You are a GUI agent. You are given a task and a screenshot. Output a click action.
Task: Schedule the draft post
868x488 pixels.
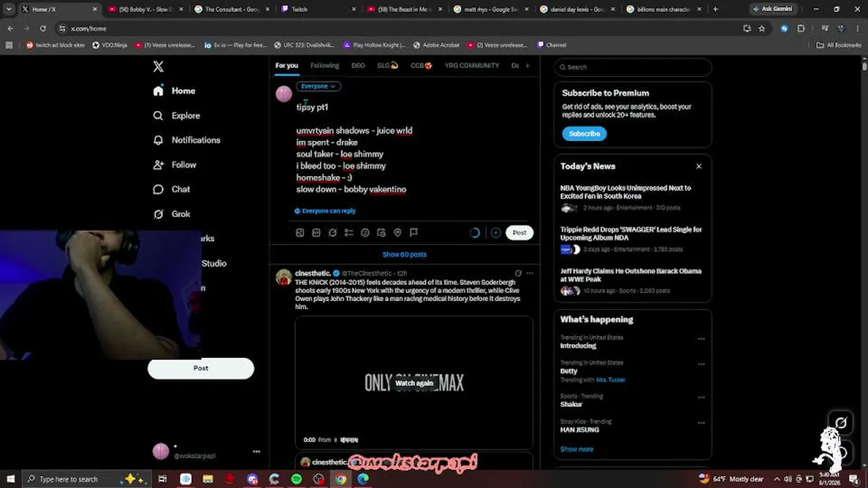pyautogui.click(x=381, y=232)
